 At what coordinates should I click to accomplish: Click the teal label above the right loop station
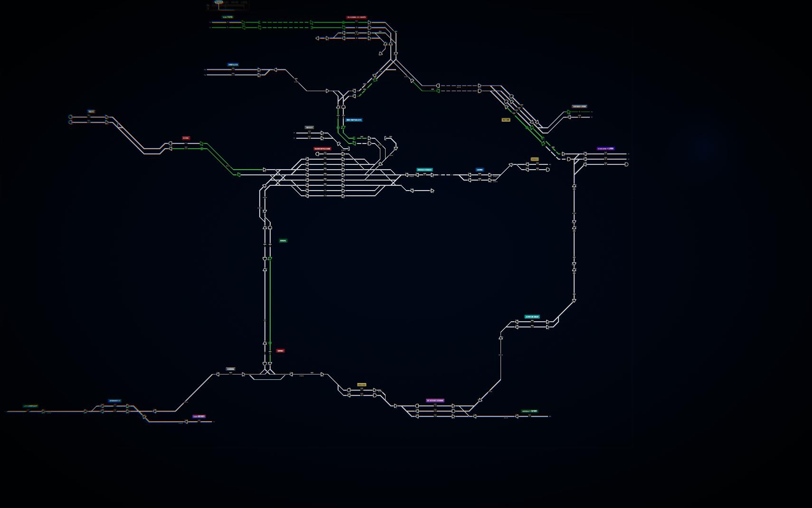point(532,316)
